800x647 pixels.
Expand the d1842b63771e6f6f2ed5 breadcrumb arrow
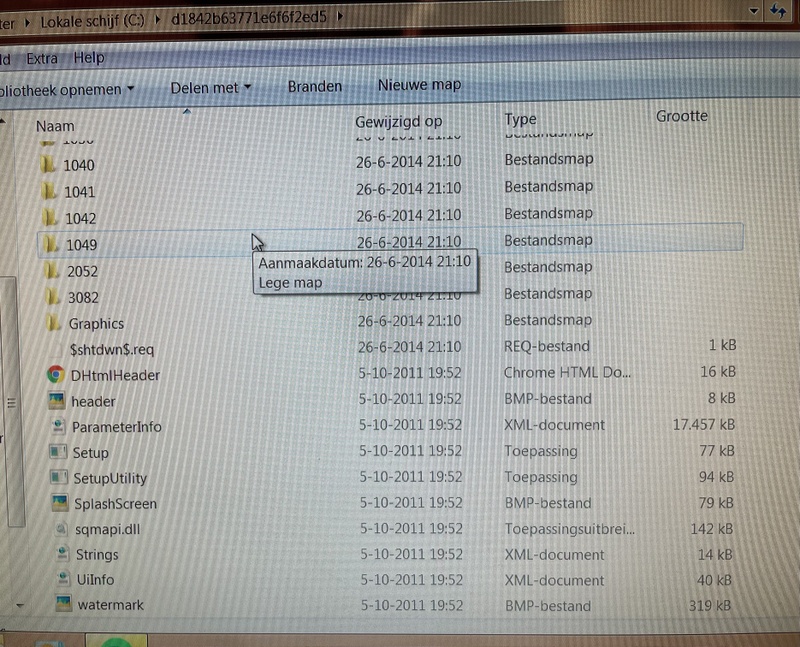coord(340,16)
